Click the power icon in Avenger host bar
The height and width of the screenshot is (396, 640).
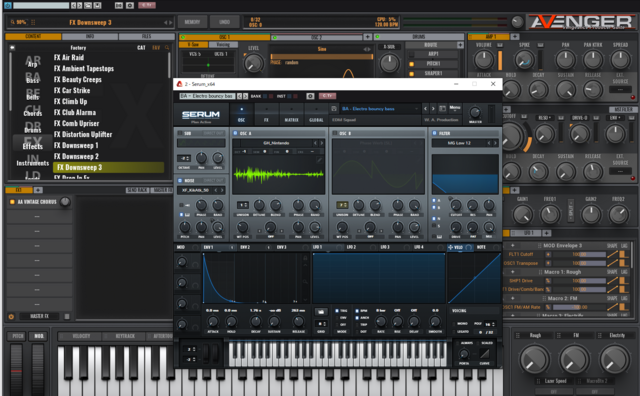coord(8,5)
